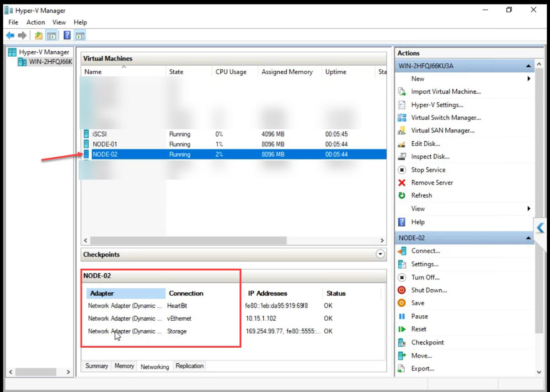Select the HeartBit adapter row
This screenshot has height=392, width=550.
[x=234, y=306]
